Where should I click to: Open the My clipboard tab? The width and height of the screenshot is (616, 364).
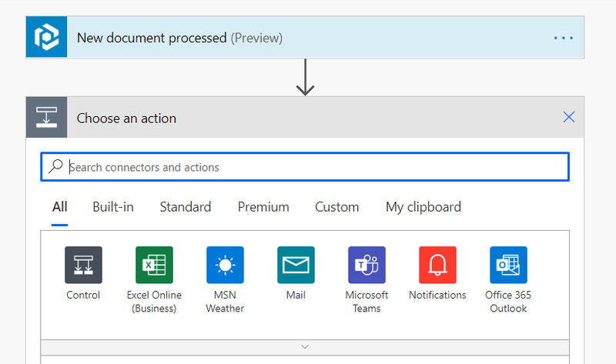(x=423, y=207)
